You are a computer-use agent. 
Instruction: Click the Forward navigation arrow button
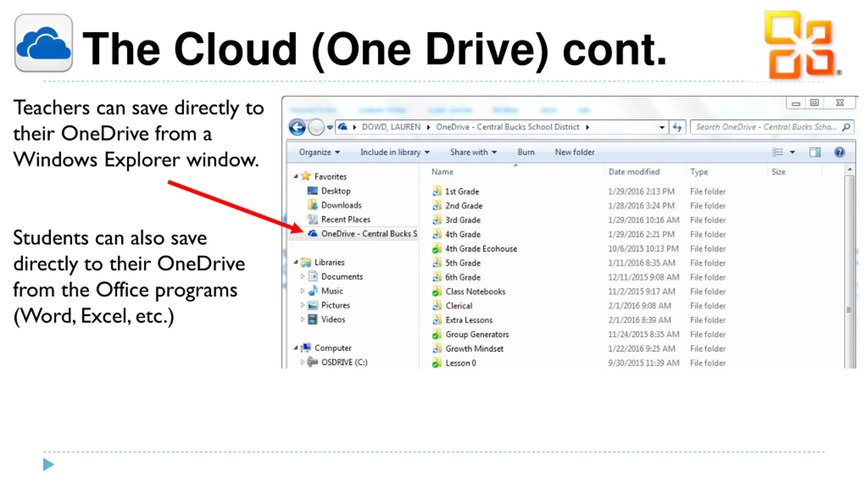click(316, 127)
